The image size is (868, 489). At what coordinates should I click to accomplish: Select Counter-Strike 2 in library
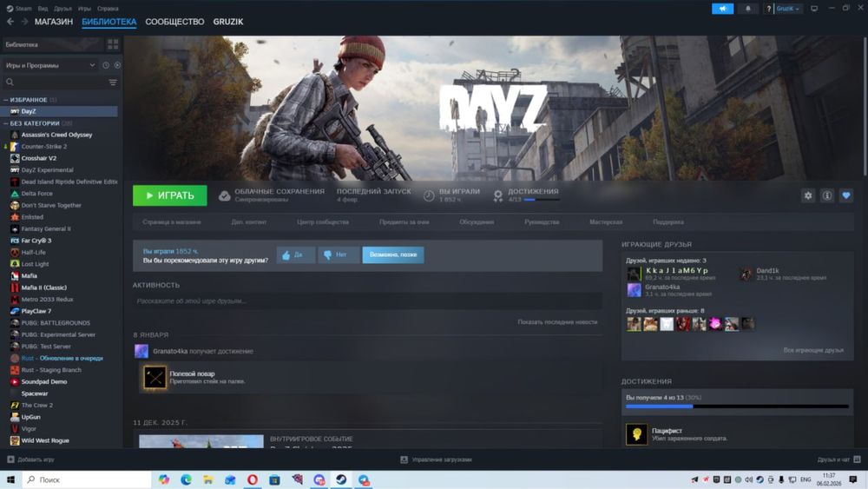click(x=43, y=146)
